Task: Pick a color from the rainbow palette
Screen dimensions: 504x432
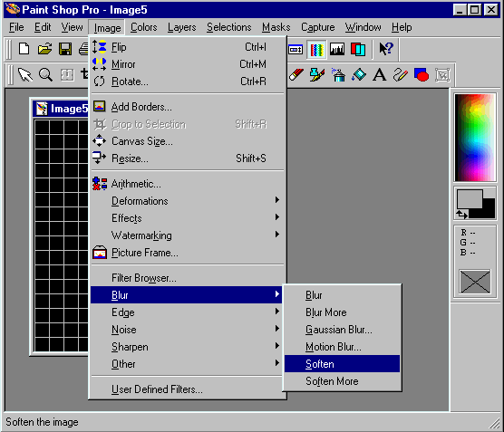Action: (475, 138)
